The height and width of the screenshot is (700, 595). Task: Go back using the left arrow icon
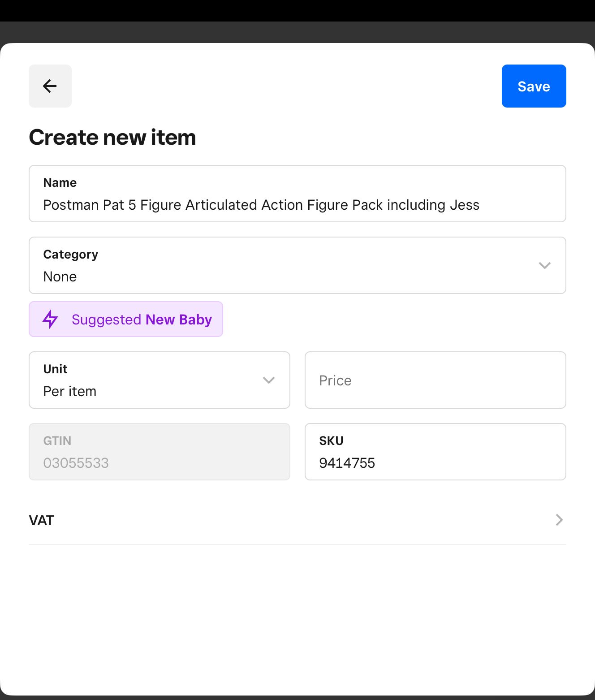(50, 86)
